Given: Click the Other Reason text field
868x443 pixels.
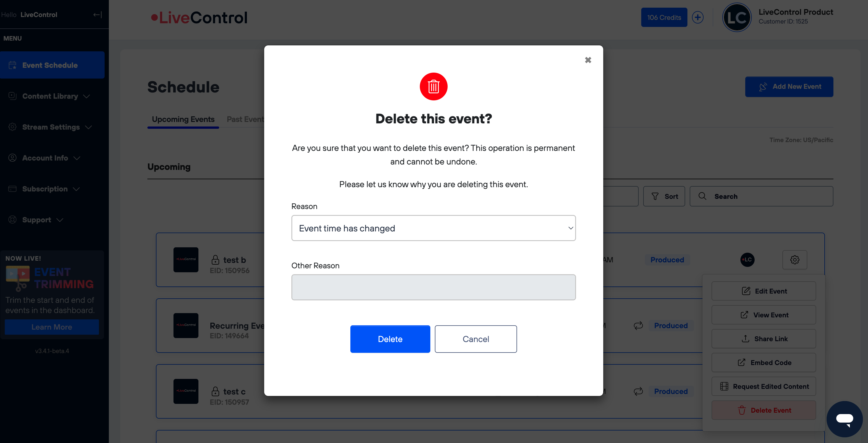Looking at the screenshot, I should (x=433, y=287).
